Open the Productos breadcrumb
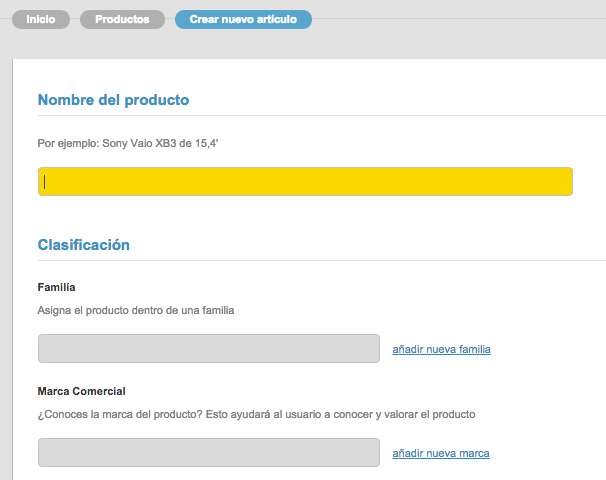 tap(122, 19)
